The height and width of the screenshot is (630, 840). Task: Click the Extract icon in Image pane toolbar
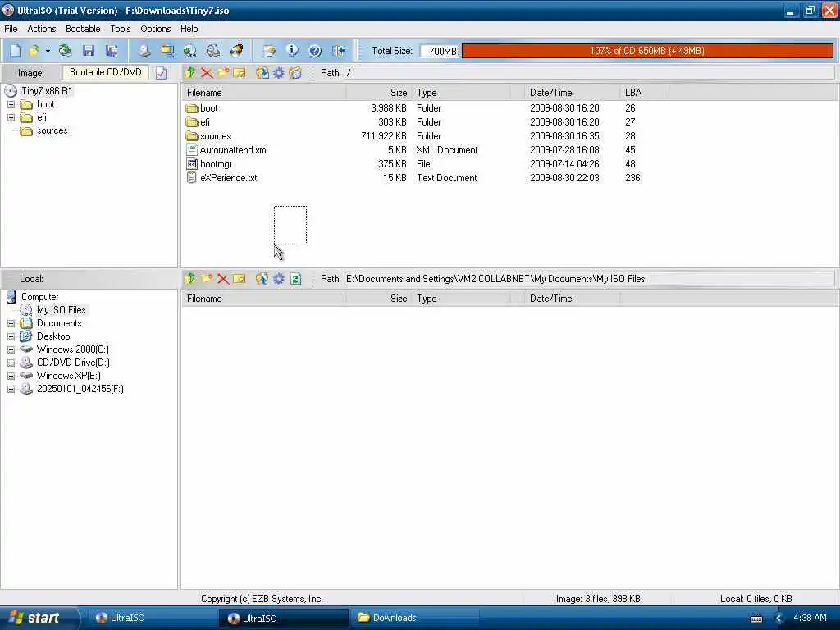pyautogui.click(x=262, y=73)
